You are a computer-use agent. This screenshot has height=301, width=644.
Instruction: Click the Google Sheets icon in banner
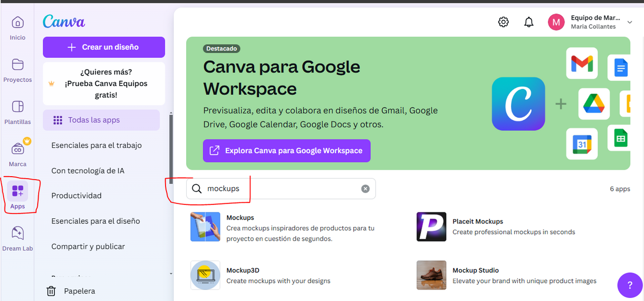[x=619, y=137]
